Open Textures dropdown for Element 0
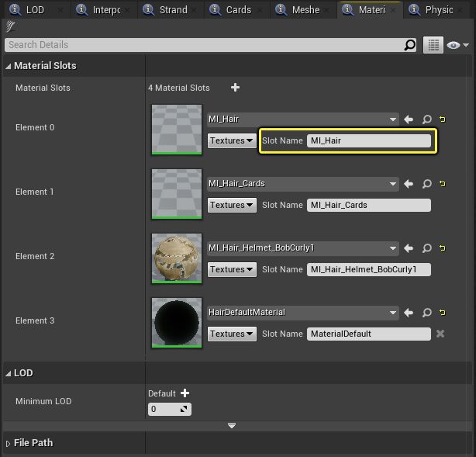This screenshot has width=476, height=457. [x=232, y=140]
